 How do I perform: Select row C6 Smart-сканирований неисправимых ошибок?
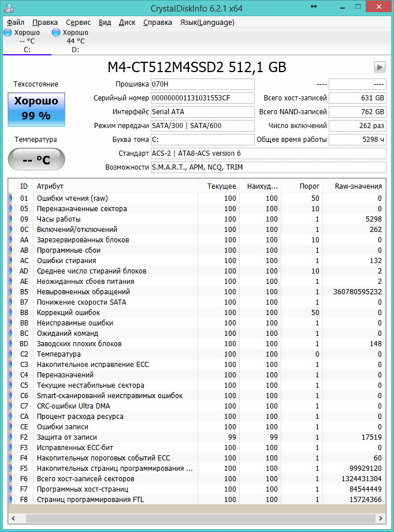(197, 396)
